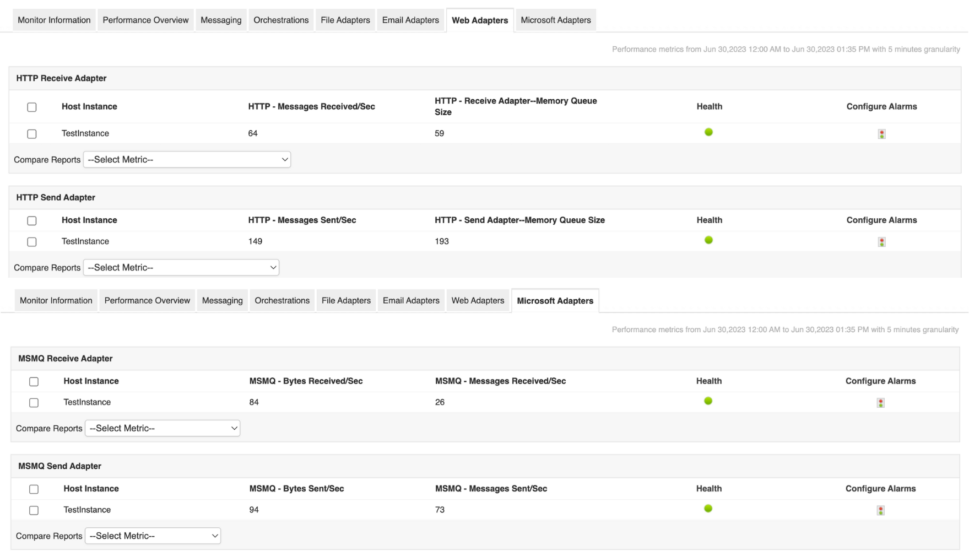980x551 pixels.
Task: Select all host instances in HTTP Send Adapter
Action: click(32, 221)
